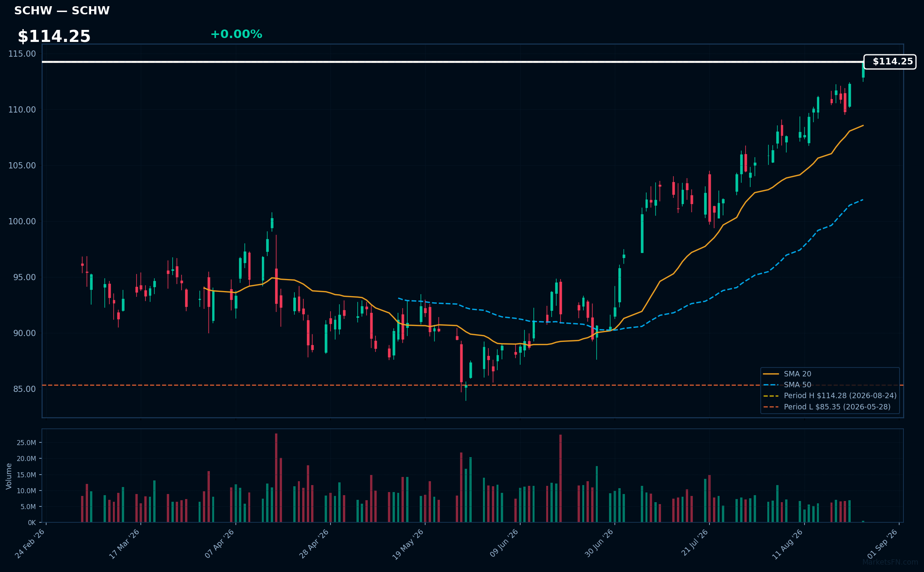Select the large $114.25 header price

(54, 36)
